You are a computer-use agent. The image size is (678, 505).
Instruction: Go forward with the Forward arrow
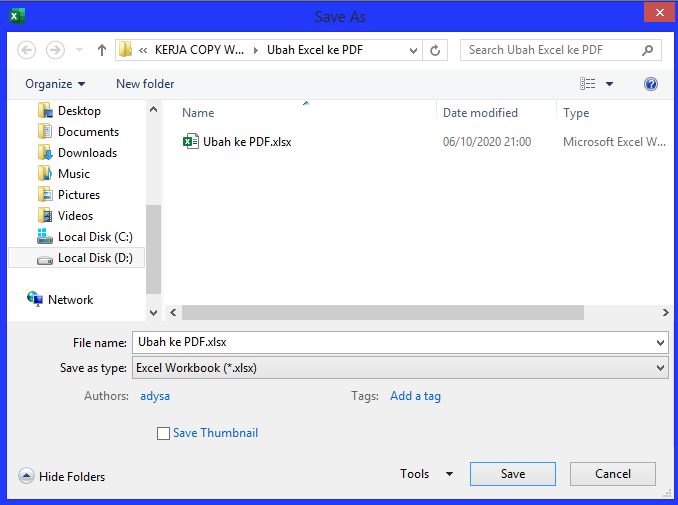coord(55,50)
